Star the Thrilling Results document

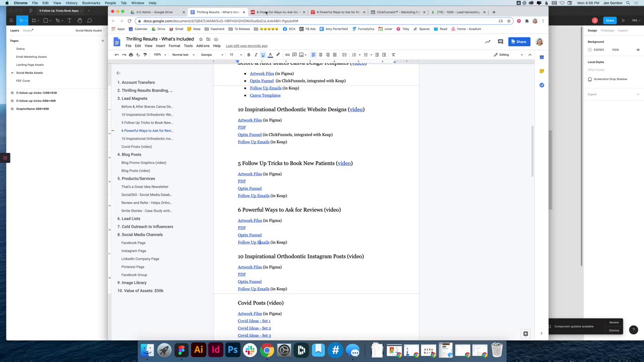(x=201, y=39)
